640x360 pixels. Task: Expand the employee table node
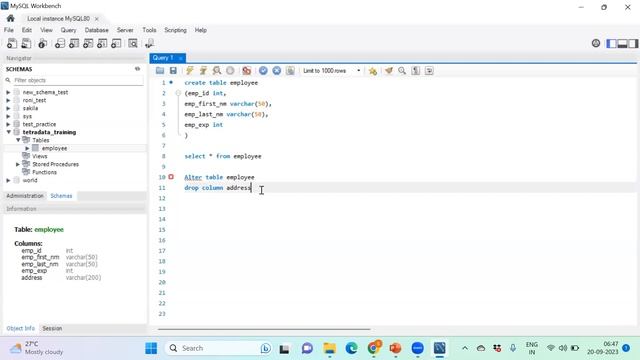click(x=27, y=148)
